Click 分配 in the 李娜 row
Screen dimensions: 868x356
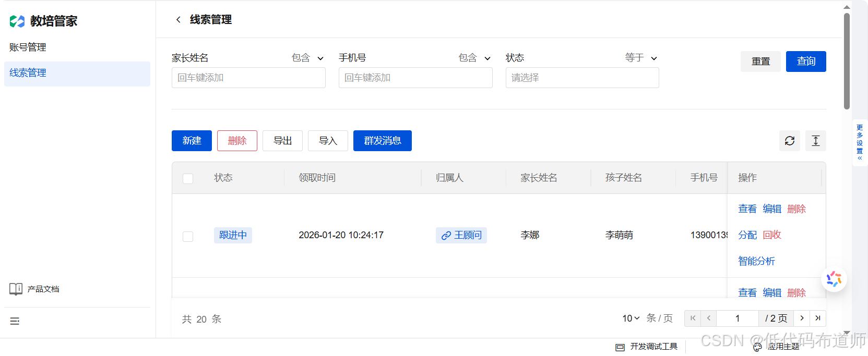747,235
